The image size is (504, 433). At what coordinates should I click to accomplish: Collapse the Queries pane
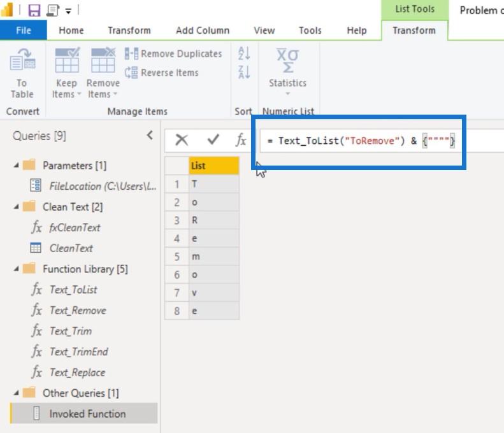pyautogui.click(x=150, y=135)
